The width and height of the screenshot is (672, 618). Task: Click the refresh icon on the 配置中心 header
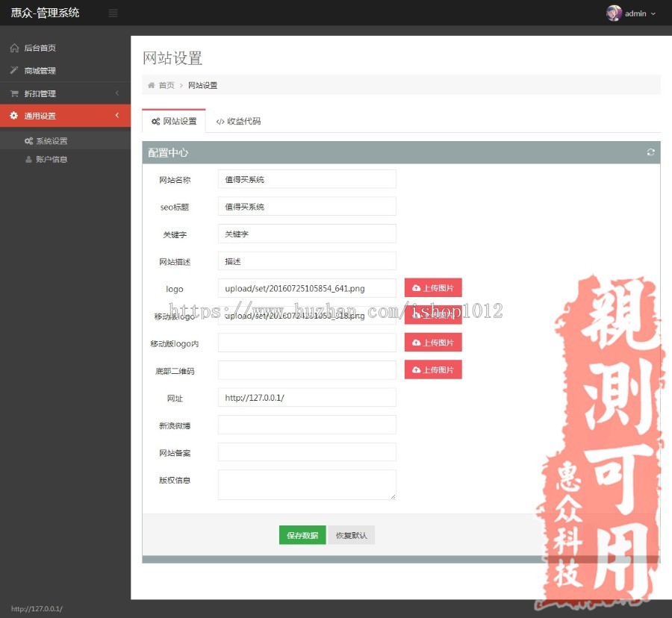tap(650, 152)
